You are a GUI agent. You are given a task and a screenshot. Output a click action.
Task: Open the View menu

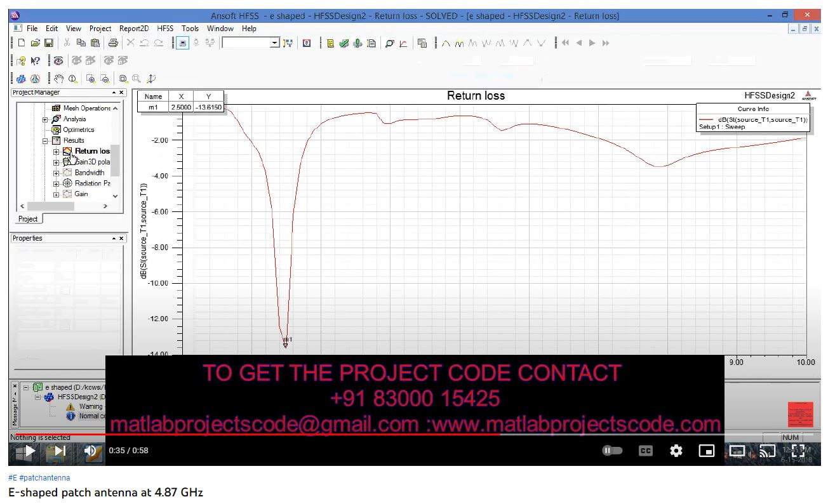click(x=74, y=29)
